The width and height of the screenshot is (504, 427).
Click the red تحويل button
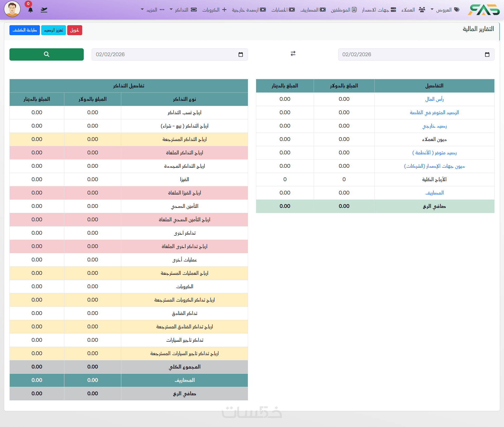point(75,30)
